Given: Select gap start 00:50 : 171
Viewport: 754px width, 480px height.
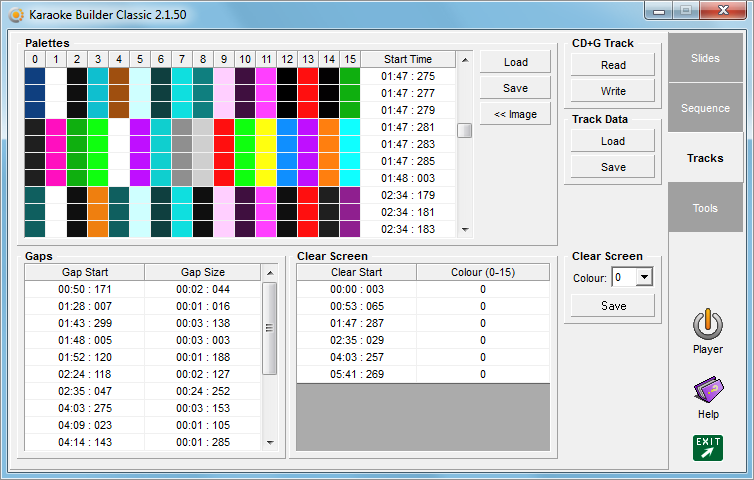Looking at the screenshot, I should [85, 289].
